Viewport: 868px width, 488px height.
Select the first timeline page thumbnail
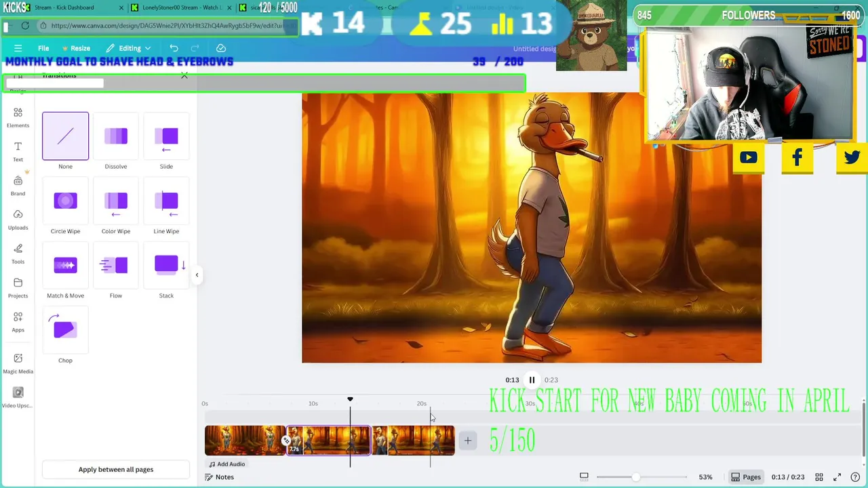tap(245, 441)
